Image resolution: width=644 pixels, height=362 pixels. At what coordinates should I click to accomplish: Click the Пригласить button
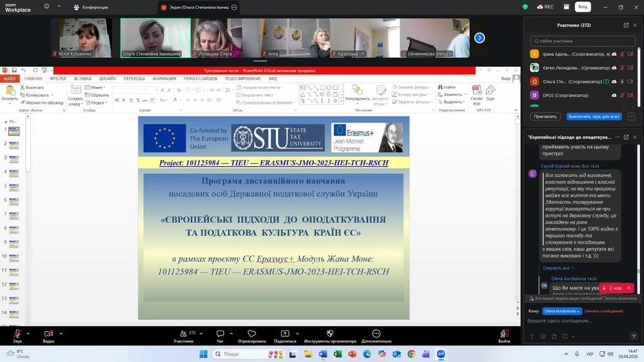545,117
